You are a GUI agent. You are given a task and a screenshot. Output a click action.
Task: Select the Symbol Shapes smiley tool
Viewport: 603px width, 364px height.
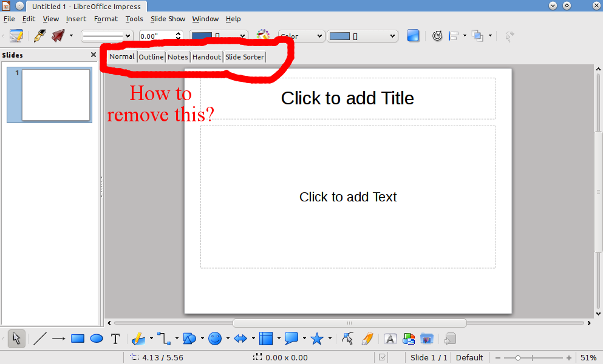pyautogui.click(x=215, y=339)
